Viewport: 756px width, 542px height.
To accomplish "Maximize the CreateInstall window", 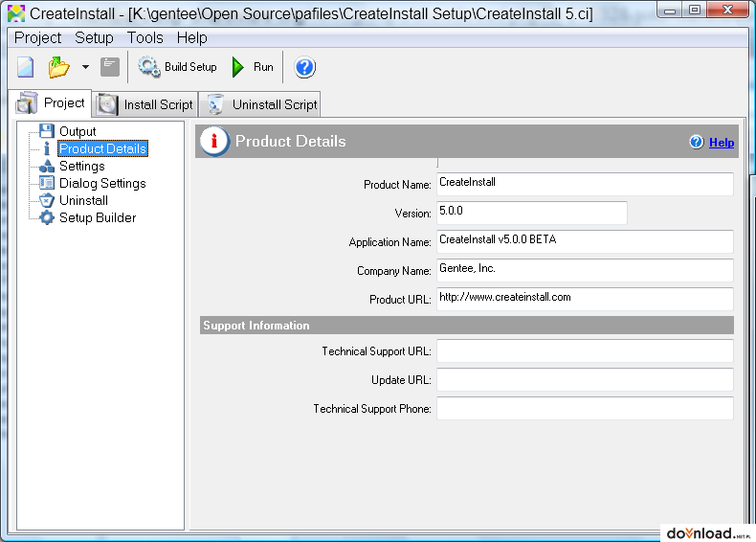I will [695, 11].
